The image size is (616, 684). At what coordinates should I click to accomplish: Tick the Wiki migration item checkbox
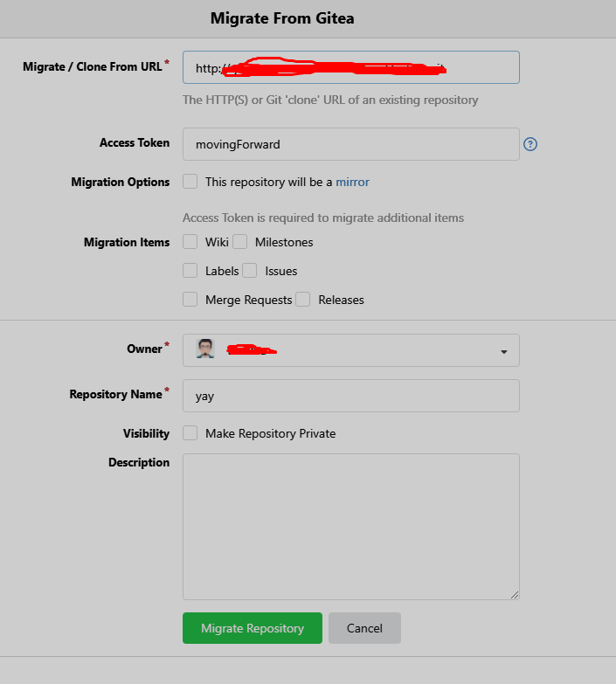click(190, 242)
